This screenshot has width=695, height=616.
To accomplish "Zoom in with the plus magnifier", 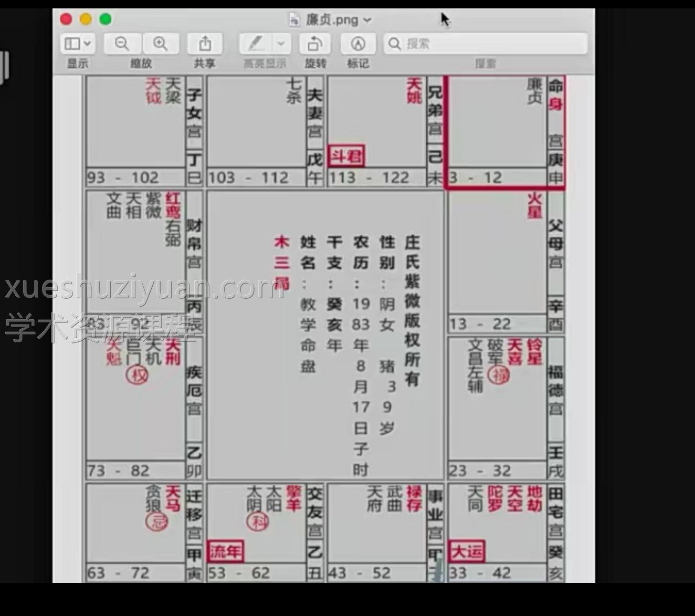I will pyautogui.click(x=160, y=44).
